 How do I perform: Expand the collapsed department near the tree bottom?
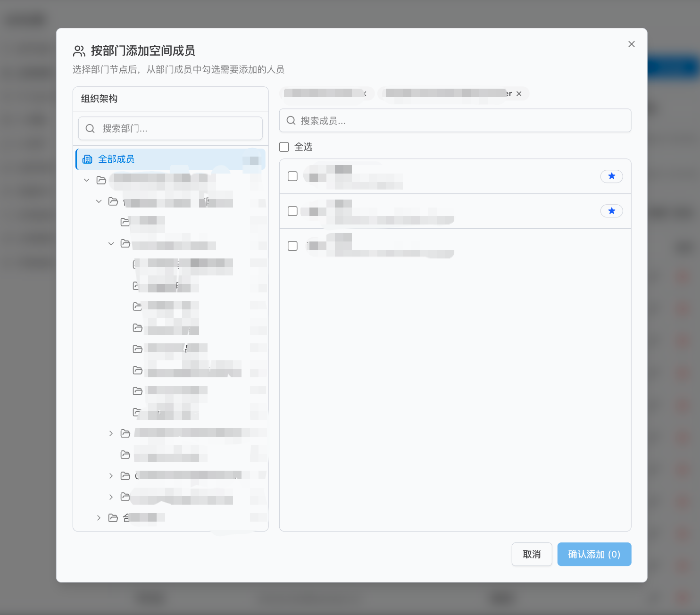(110, 433)
